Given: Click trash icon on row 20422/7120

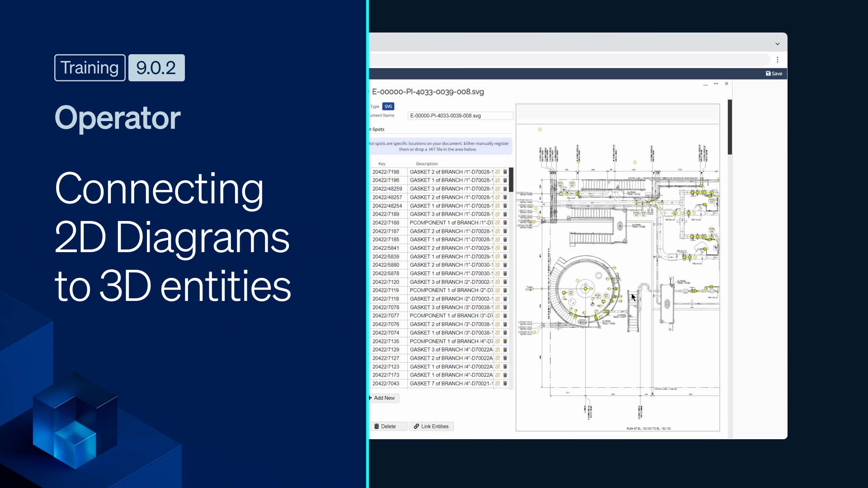Looking at the screenshot, I should pos(505,282).
